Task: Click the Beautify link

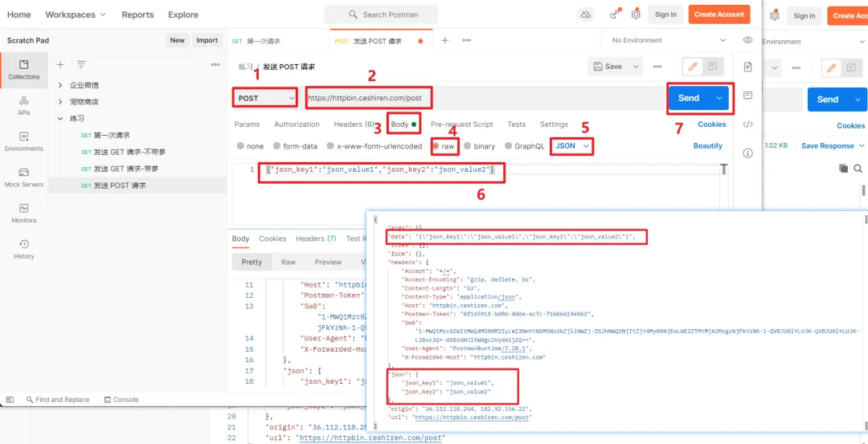Action: [x=708, y=146]
